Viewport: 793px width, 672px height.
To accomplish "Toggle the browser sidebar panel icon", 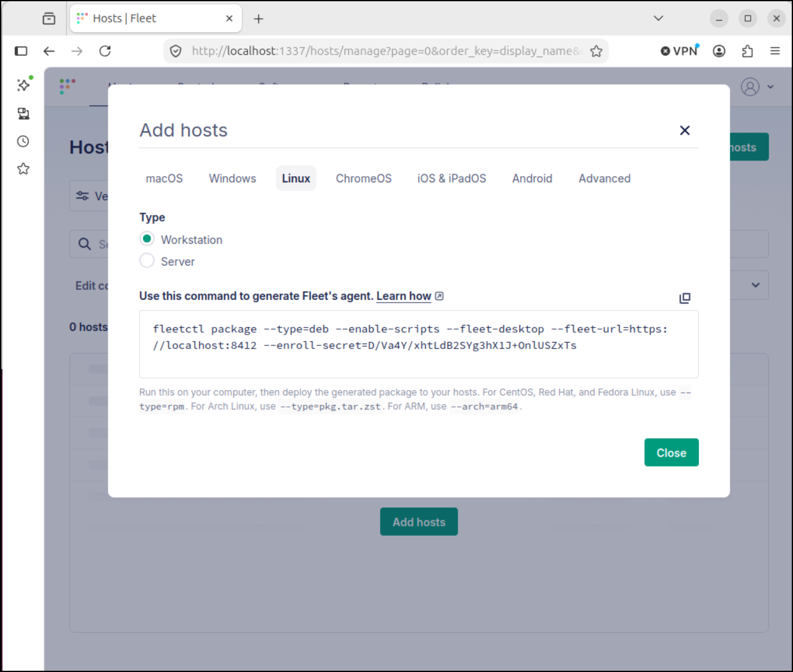I will pyautogui.click(x=21, y=51).
